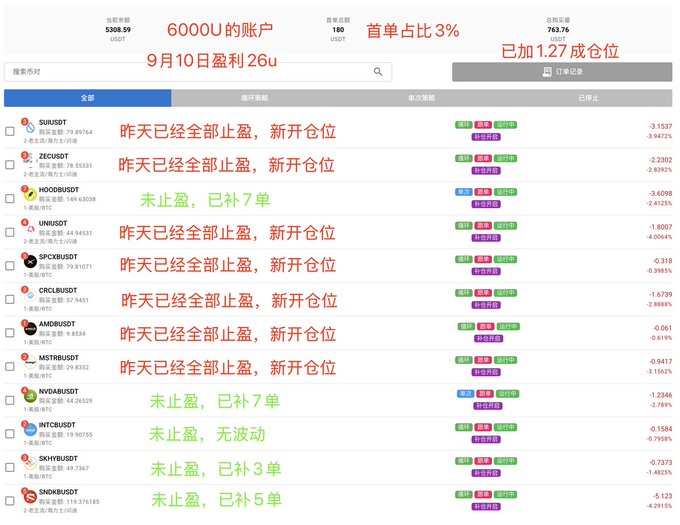Click the NVDABUSDT pair name
Screen dimensions: 680x525
click(59, 391)
